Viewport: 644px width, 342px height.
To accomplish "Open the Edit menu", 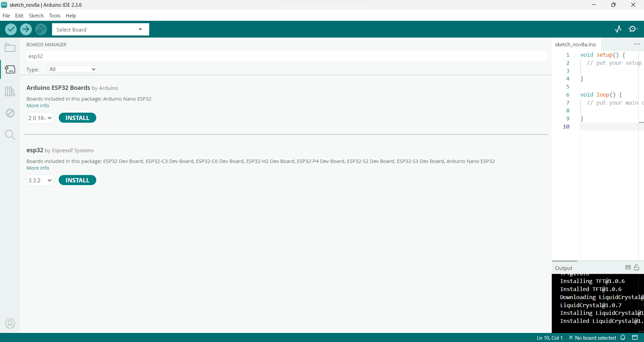I will click(x=19, y=16).
